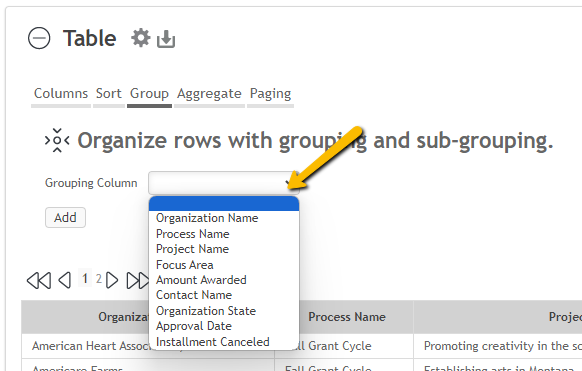Go to previous page arrow
This screenshot has width=582, height=371.
(x=65, y=280)
